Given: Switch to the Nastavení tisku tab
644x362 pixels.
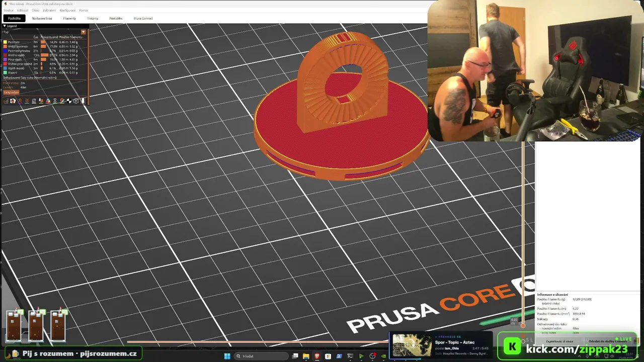Looking at the screenshot, I should point(42,19).
